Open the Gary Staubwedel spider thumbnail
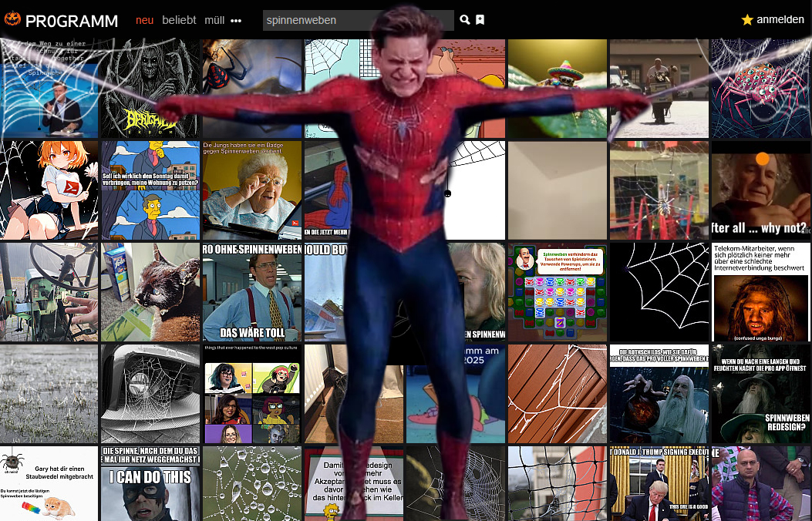812x521 pixels. (49, 483)
